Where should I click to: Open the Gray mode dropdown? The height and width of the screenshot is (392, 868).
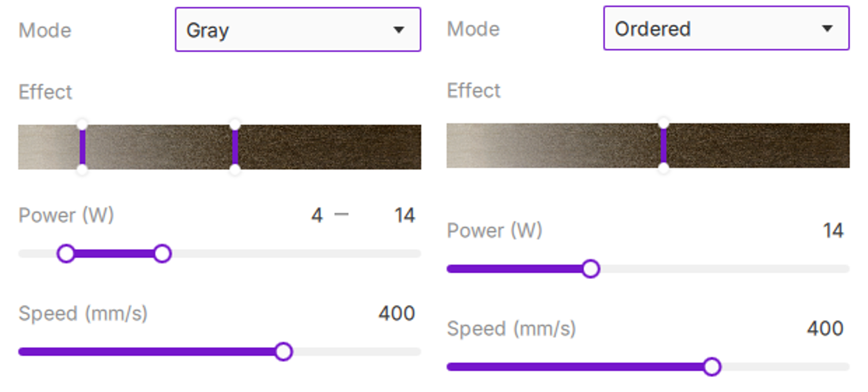[x=297, y=30]
